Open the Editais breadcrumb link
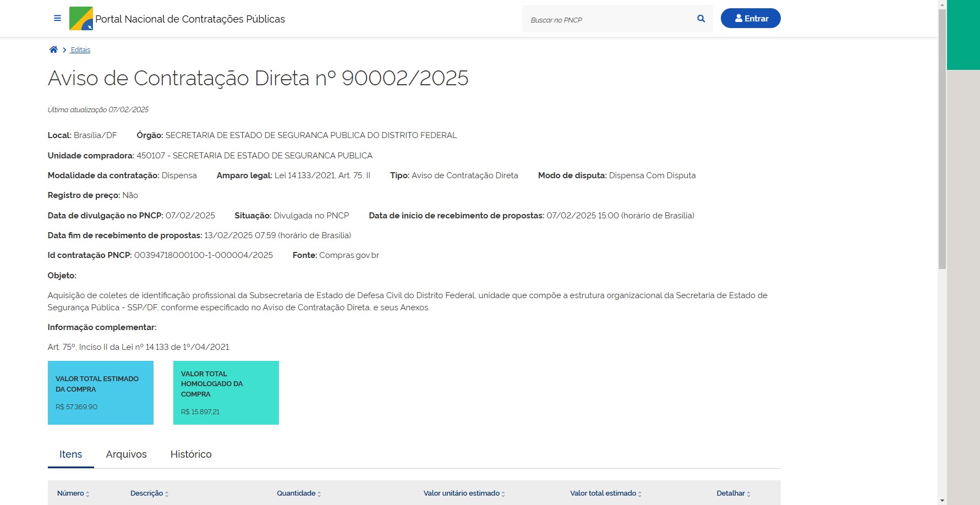 pyautogui.click(x=80, y=50)
